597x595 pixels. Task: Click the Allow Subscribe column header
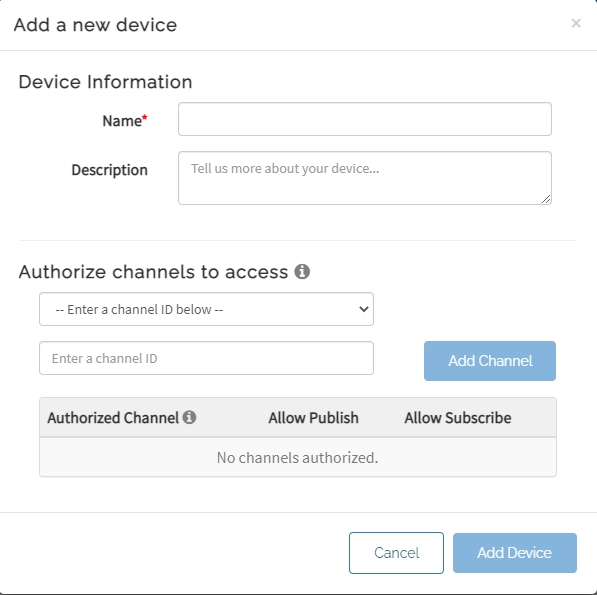[x=458, y=418]
